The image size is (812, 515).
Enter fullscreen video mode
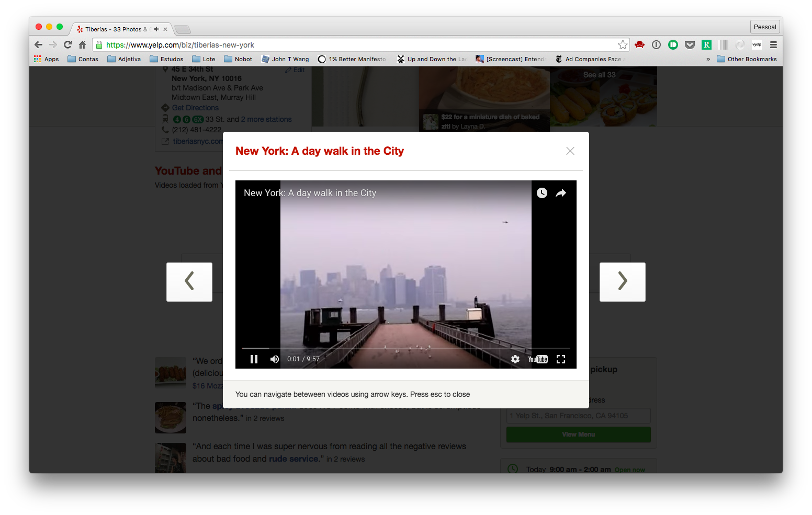(x=561, y=359)
